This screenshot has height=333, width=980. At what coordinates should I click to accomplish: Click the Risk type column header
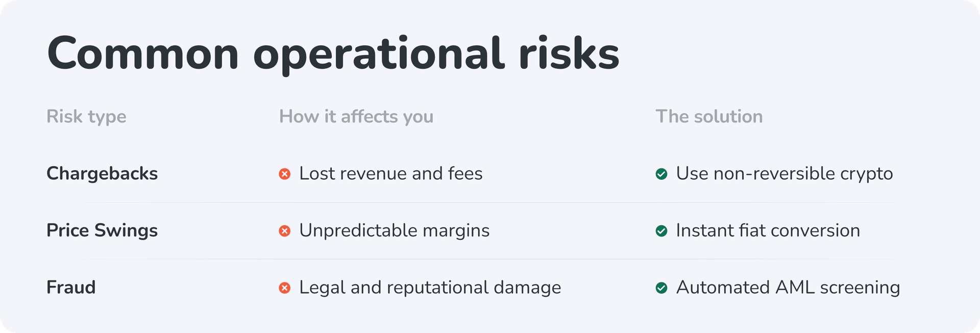tap(86, 116)
